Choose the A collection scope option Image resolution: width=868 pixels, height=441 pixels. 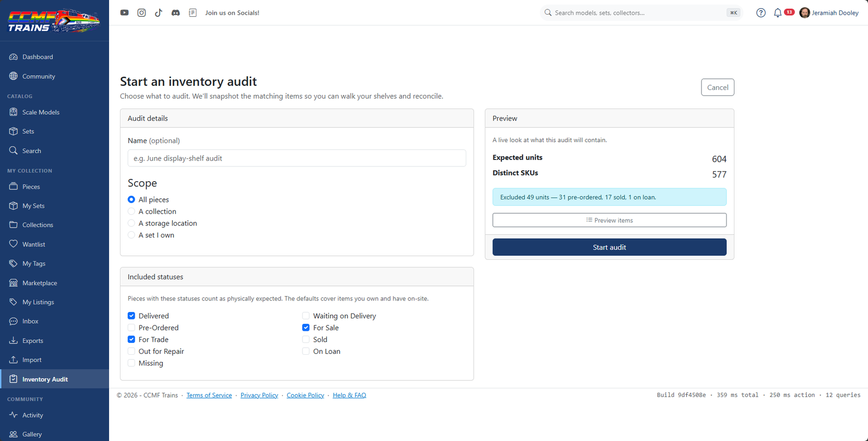point(131,212)
